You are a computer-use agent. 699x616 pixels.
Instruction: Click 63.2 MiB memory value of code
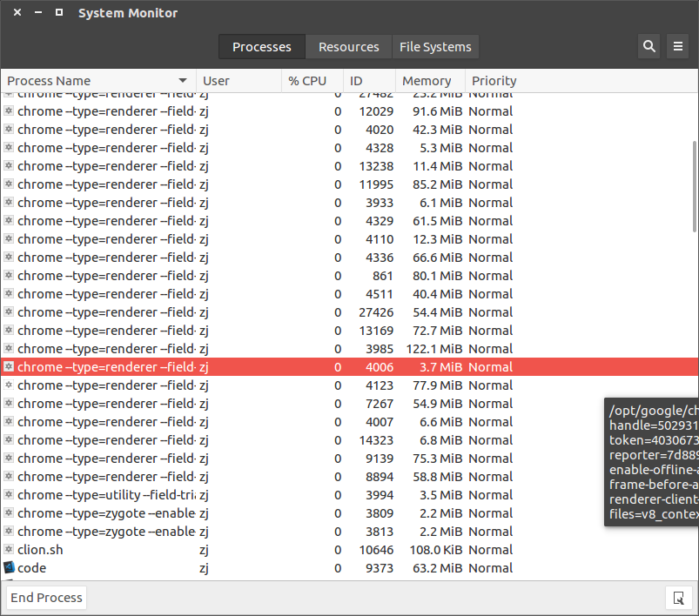(437, 568)
